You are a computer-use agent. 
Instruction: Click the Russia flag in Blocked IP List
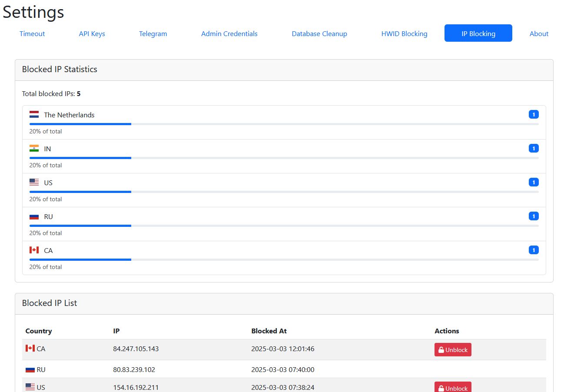[x=30, y=370]
